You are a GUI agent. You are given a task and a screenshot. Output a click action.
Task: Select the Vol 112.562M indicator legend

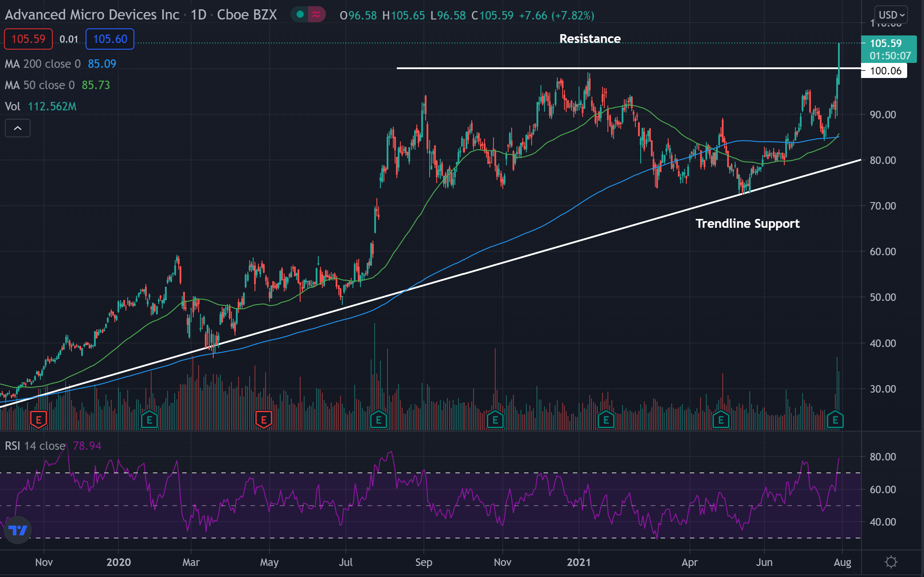(40, 106)
